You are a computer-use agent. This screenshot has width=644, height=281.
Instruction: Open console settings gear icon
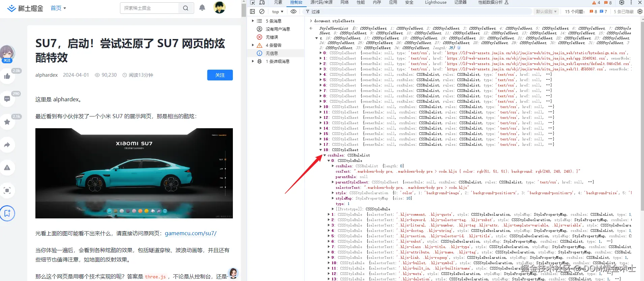click(x=640, y=11)
